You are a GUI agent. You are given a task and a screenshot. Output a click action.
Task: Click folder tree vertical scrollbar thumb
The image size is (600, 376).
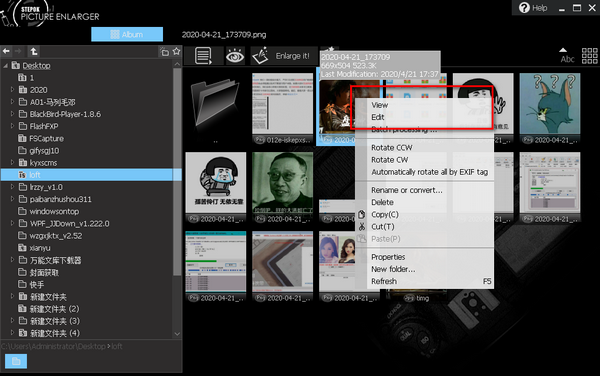point(177,171)
